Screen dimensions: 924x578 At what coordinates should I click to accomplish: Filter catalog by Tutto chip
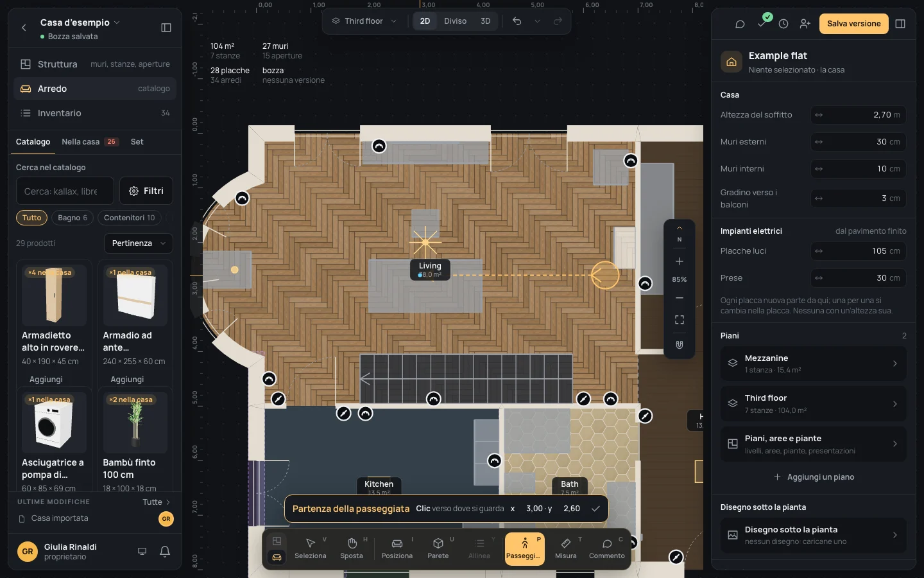click(31, 218)
